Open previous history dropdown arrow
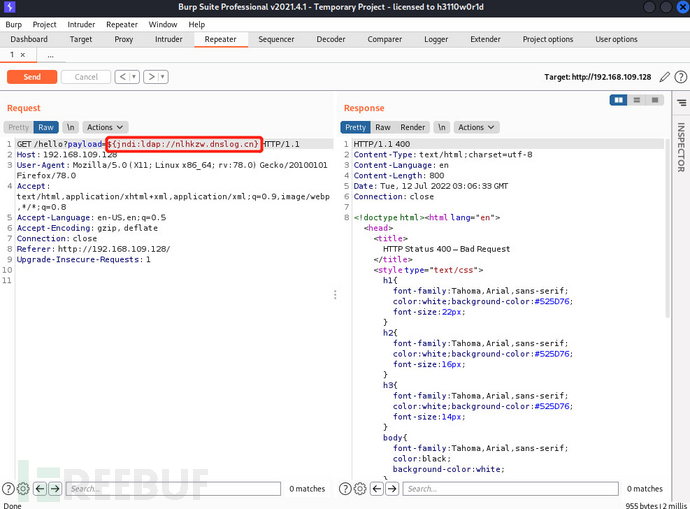 pos(134,77)
